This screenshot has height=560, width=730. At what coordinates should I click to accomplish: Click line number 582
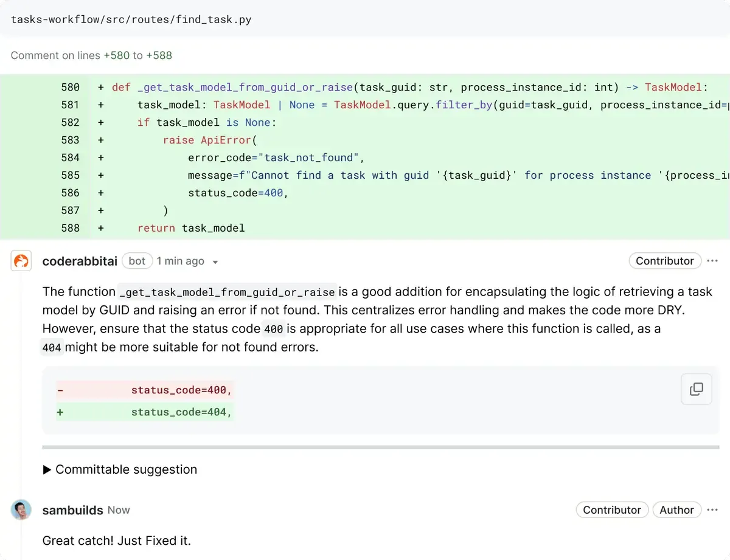[71, 122]
